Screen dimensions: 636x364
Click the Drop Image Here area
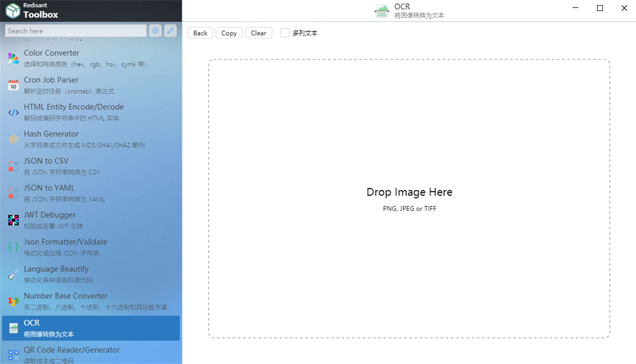[409, 198]
